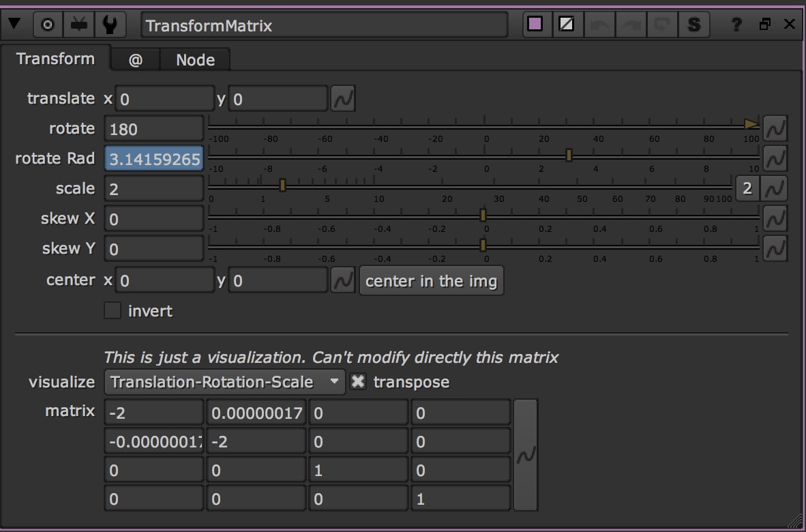
Task: Close the TransformMatrix properties panel
Action: [x=790, y=24]
